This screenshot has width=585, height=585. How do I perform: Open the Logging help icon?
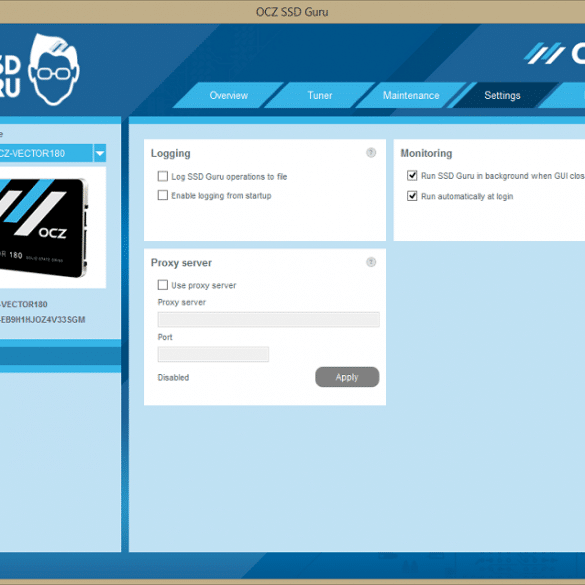click(x=371, y=153)
